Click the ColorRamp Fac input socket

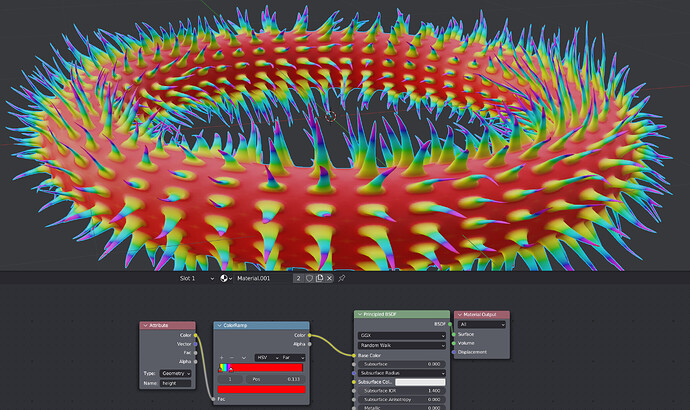(x=214, y=399)
